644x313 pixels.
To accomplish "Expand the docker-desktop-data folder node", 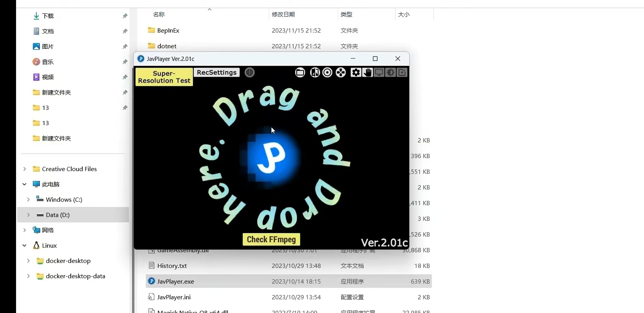I will [28, 276].
